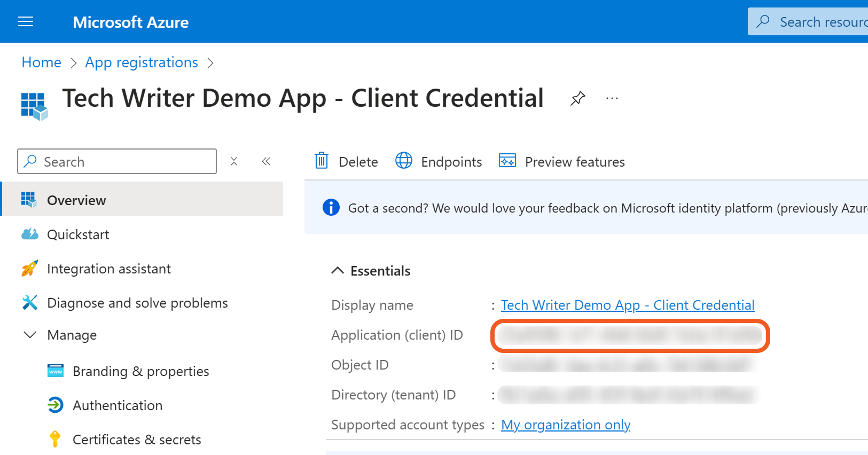Image resolution: width=868 pixels, height=455 pixels.
Task: Open Endpoints via the globe icon
Action: pos(404,161)
